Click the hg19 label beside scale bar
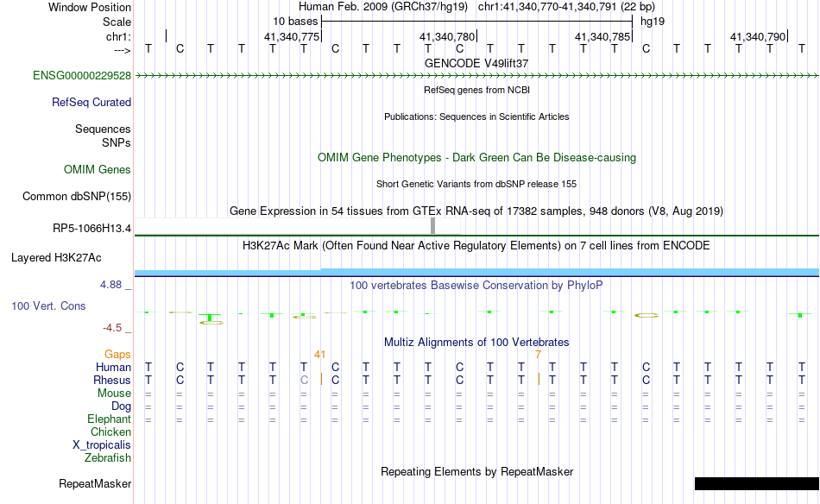 653,22
